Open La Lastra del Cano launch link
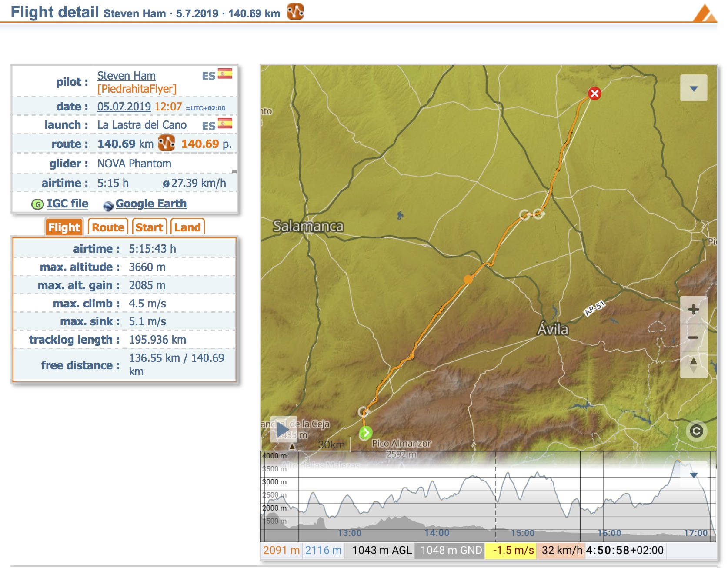This screenshot has width=728, height=568. point(142,125)
